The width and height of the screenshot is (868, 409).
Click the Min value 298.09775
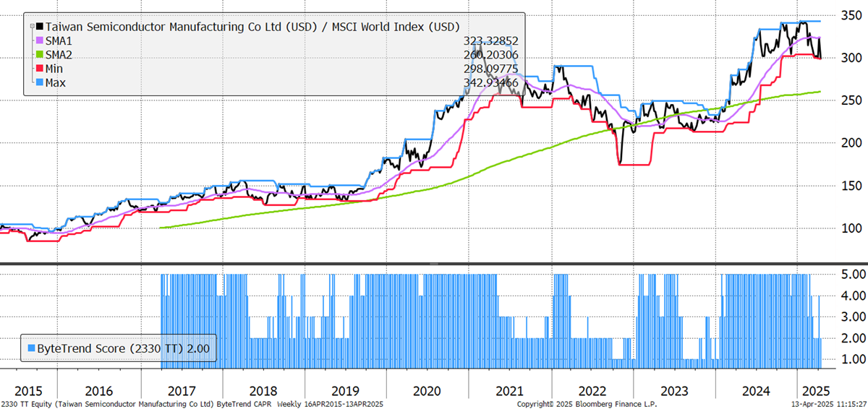tap(491, 69)
